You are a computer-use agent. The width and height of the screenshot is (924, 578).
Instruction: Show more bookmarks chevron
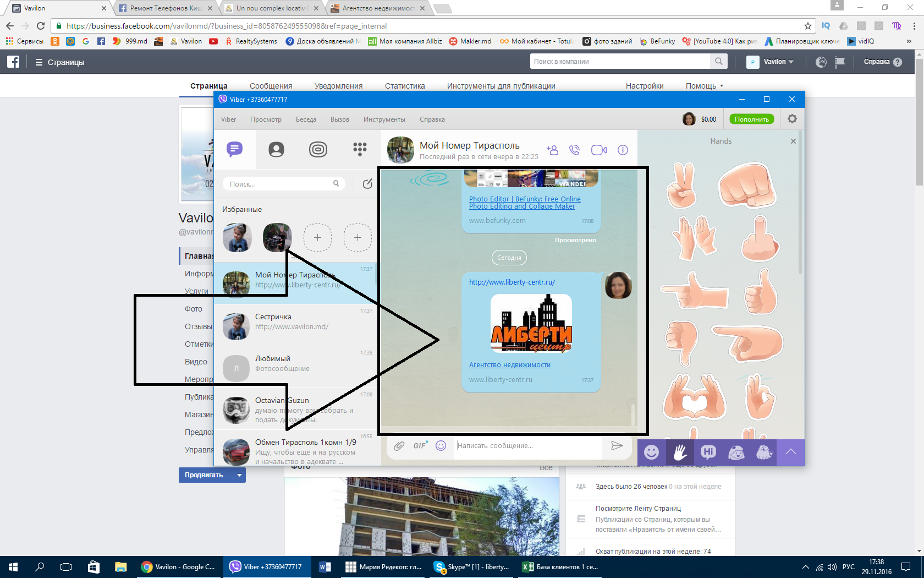click(909, 41)
